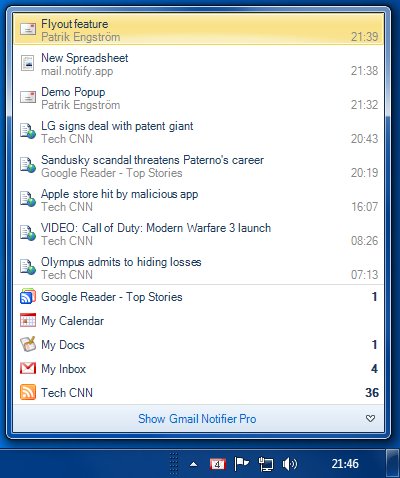The height and width of the screenshot is (478, 400).
Task: Click the Show Desktop button at taskbar end
Action: [393, 464]
